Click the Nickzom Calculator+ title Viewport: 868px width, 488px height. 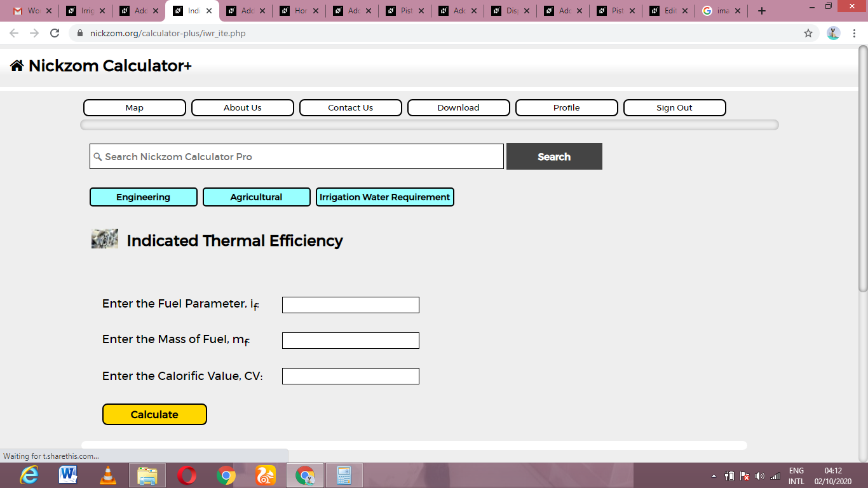click(110, 65)
